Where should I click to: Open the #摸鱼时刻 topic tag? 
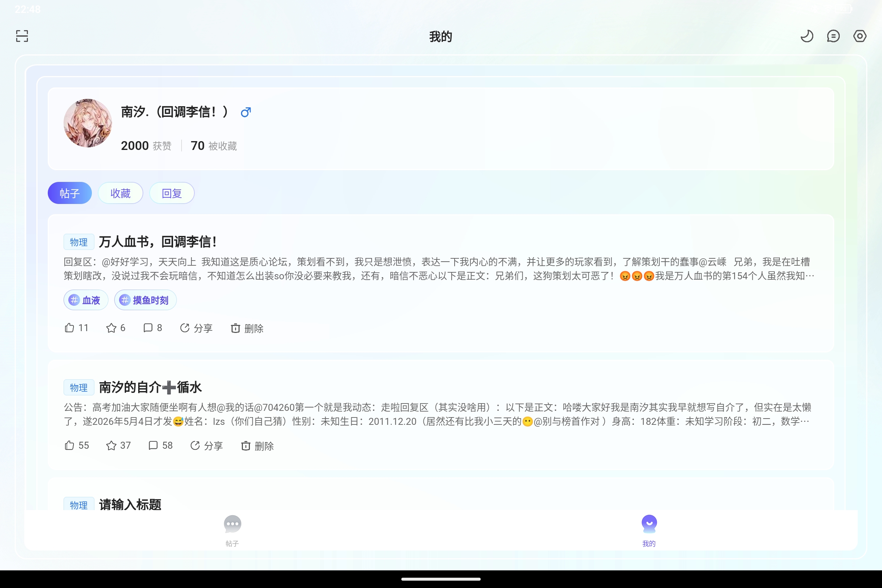[146, 300]
